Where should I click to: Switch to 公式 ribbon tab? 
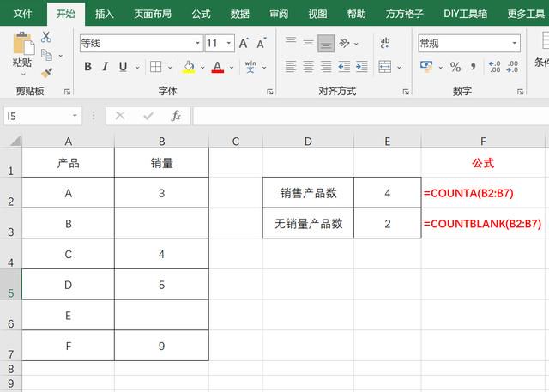click(201, 14)
